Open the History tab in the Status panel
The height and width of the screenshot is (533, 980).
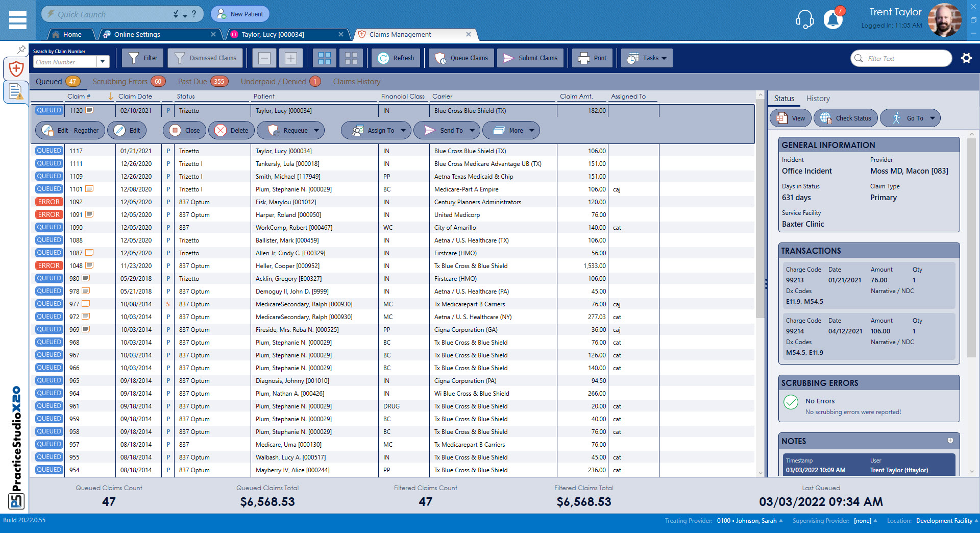coord(818,98)
